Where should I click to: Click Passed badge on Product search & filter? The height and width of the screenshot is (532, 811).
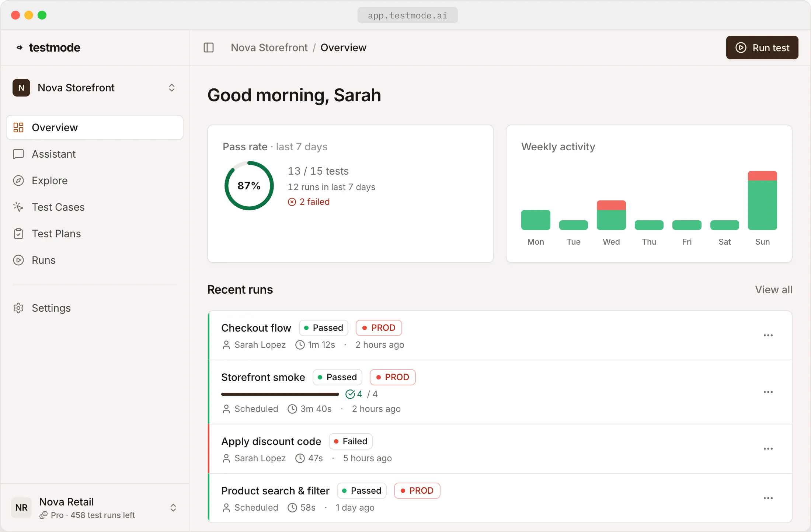click(362, 491)
